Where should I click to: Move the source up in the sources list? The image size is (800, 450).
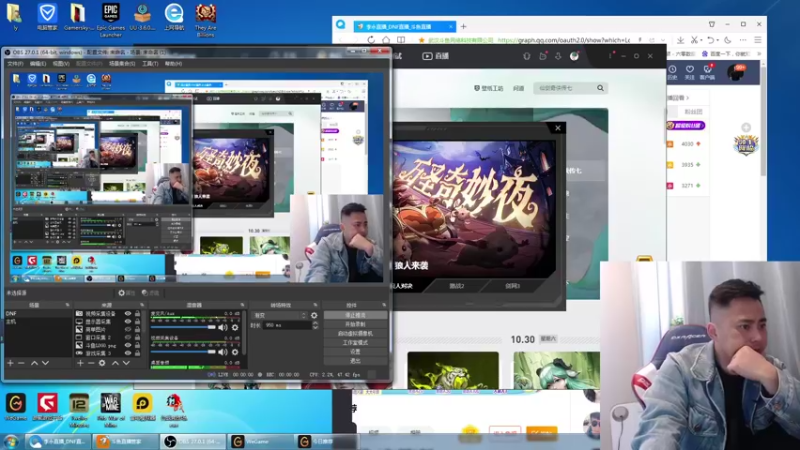point(115,363)
